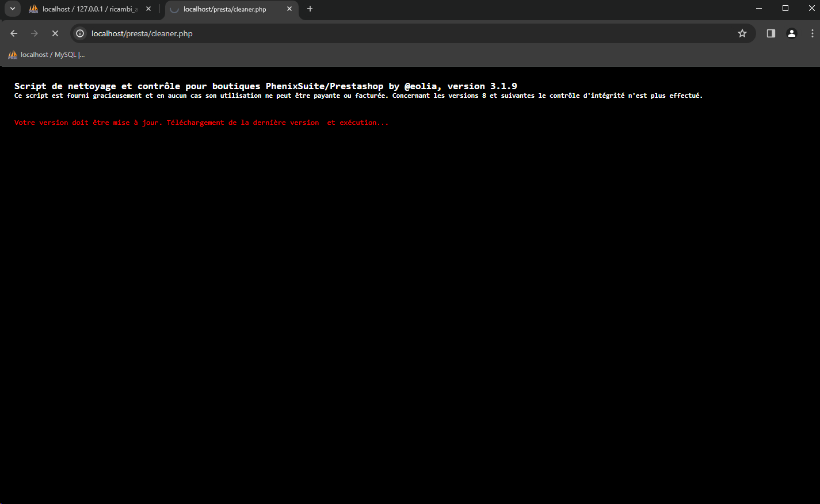The image size is (820, 504).
Task: Open the tab search dropdown arrow
Action: pos(12,9)
